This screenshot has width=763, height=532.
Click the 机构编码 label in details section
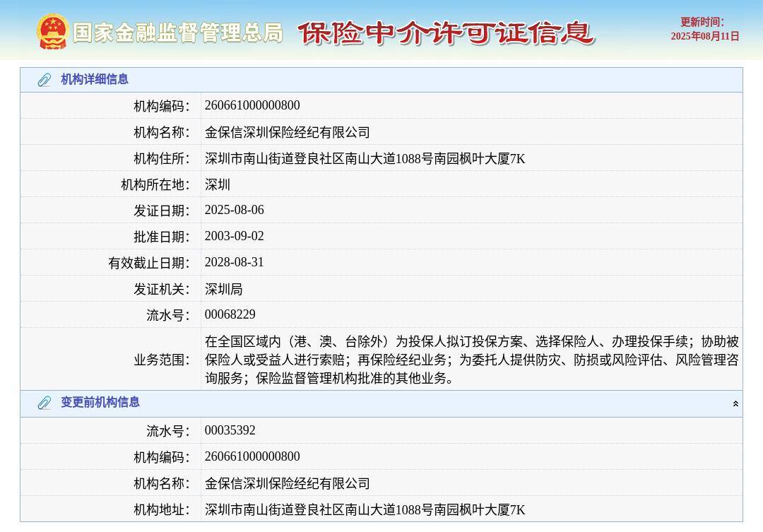click(x=162, y=106)
